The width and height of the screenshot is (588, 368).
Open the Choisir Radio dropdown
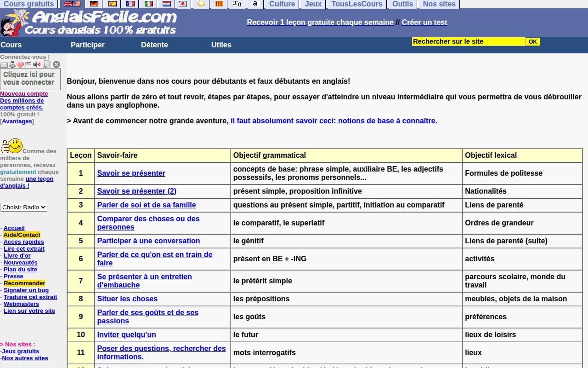24,207
